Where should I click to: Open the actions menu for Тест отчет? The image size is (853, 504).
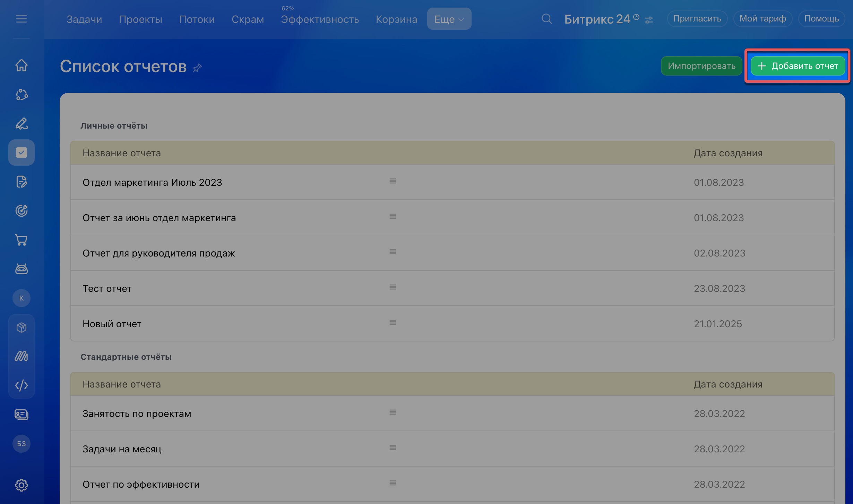(x=393, y=287)
